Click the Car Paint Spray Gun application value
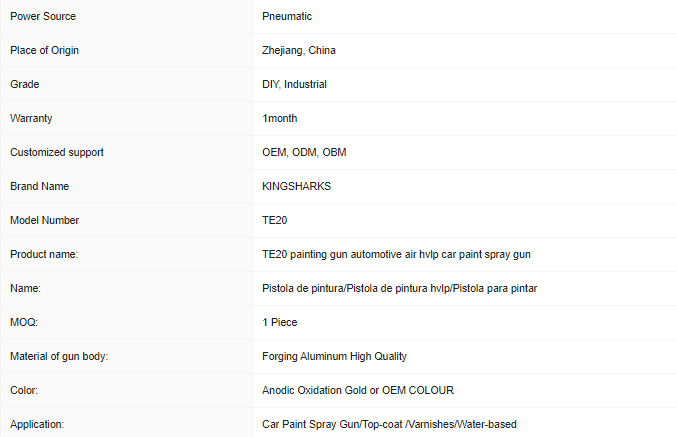The image size is (677, 437). pos(389,424)
